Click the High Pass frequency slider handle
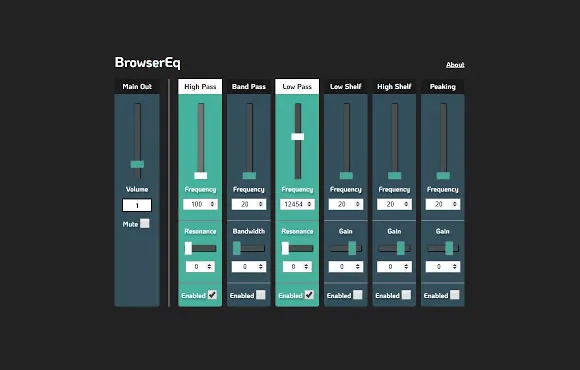 pos(200,175)
